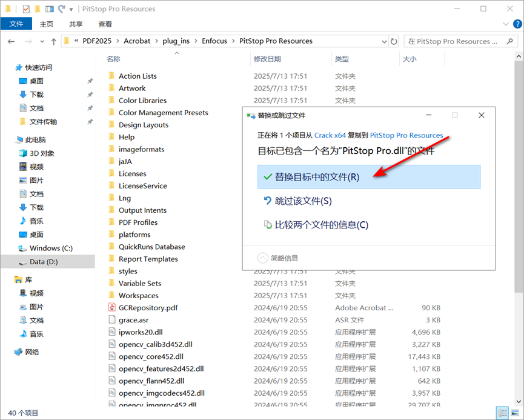
Task: Select 3D 对象 in navigation pane
Action: tap(42, 153)
